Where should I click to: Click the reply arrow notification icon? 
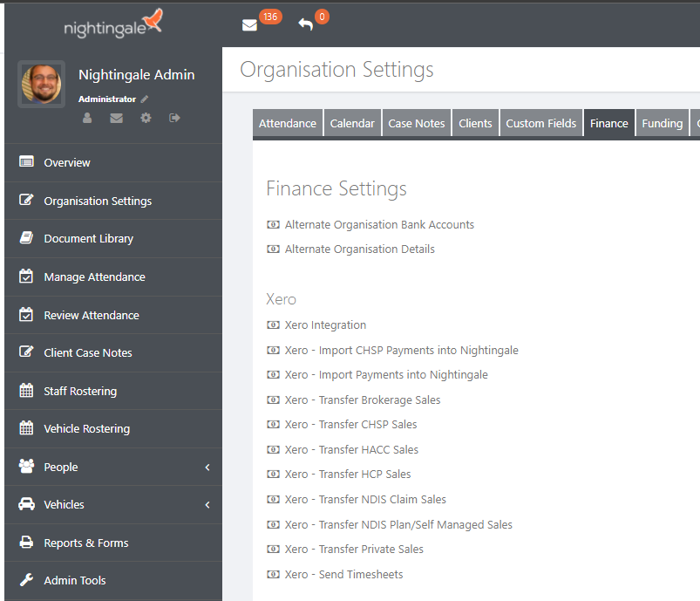(x=306, y=24)
